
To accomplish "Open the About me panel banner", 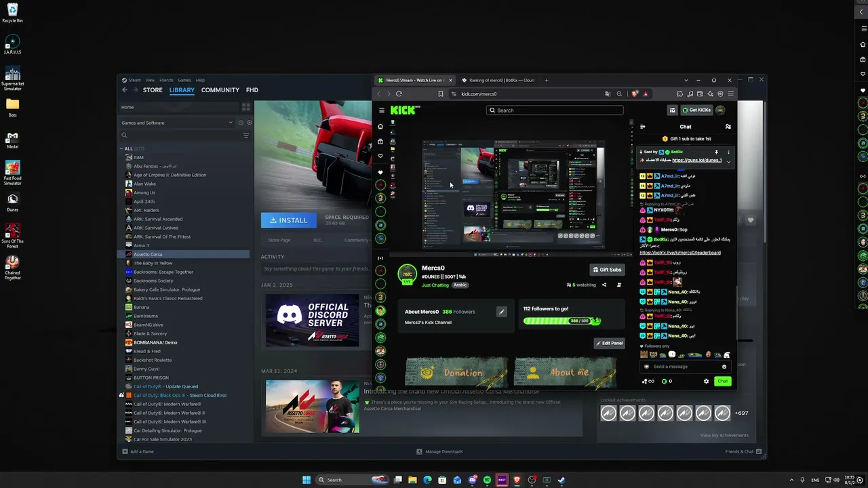I will (x=565, y=372).
